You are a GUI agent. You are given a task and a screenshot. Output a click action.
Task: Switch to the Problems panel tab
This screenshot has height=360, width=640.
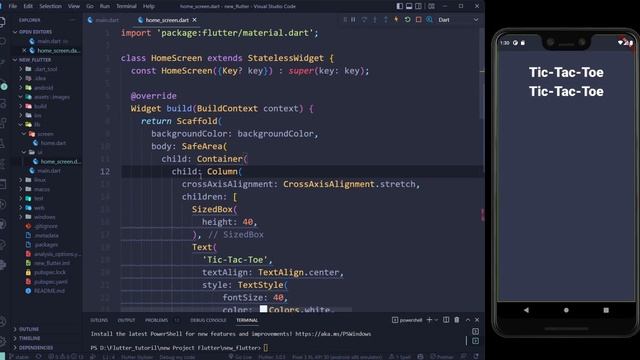[x=156, y=320]
